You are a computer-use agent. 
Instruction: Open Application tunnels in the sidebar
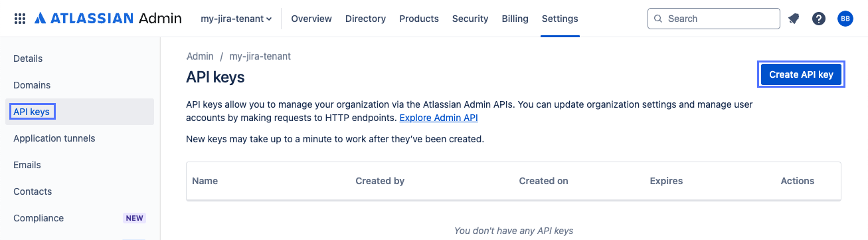80,138
